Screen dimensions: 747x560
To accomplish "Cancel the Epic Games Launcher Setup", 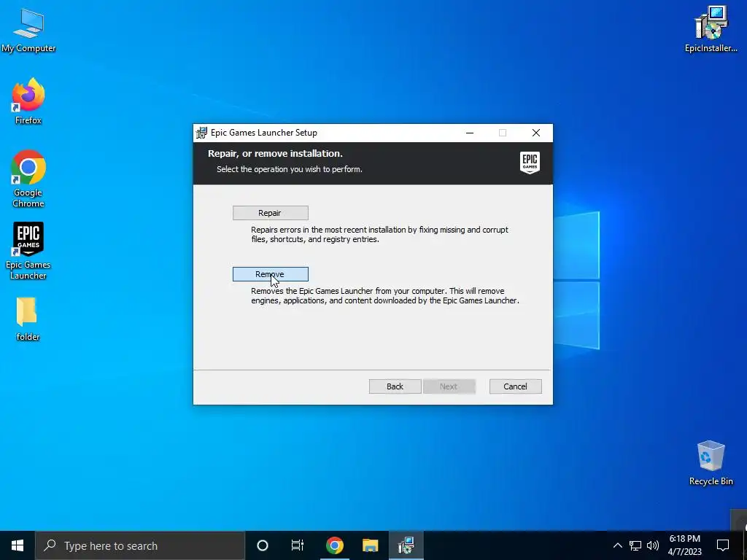I will point(516,386).
